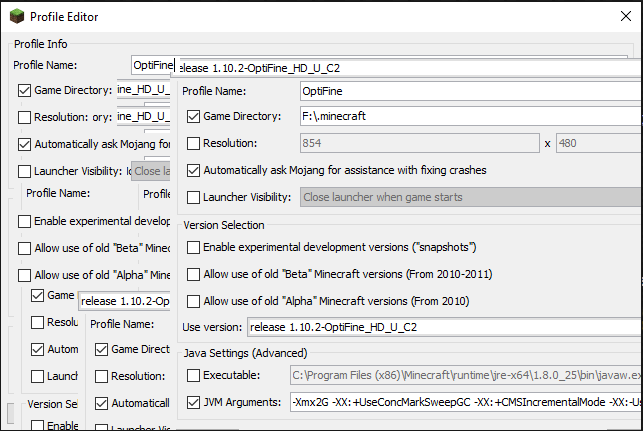This screenshot has height=431, width=643.
Task: Enable the Executable checkbox under Java Settings
Action: coord(193,374)
